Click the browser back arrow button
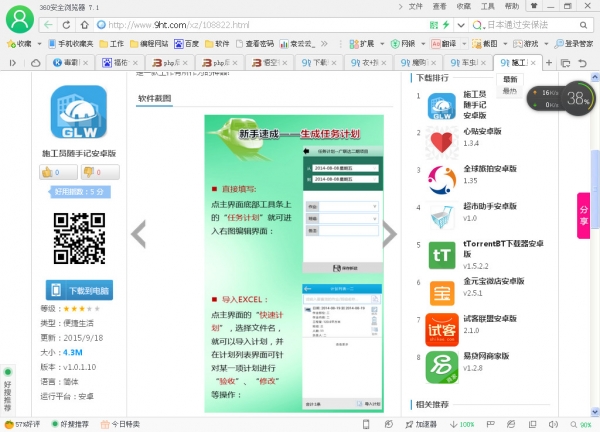Image resolution: width=600 pixels, height=432 pixels. tap(48, 25)
